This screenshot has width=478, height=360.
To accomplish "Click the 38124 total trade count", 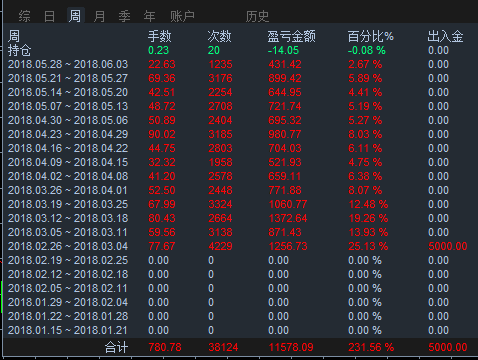I will pyautogui.click(x=223, y=347).
